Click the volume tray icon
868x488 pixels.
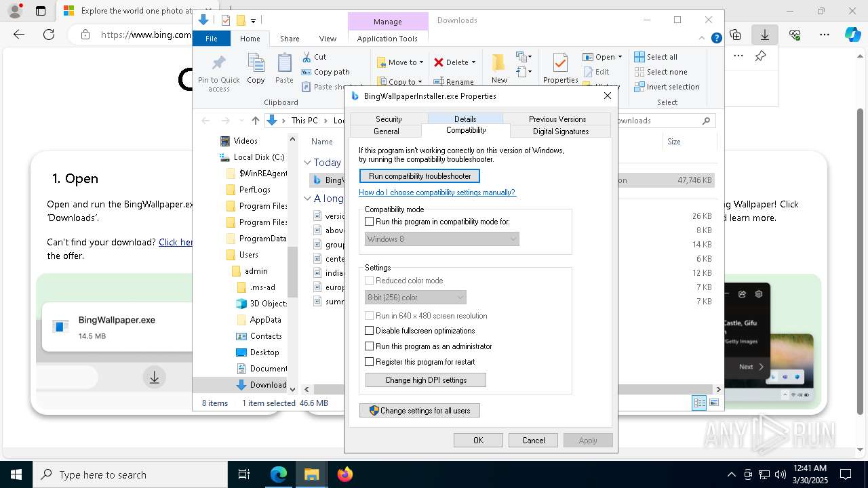tap(781, 474)
